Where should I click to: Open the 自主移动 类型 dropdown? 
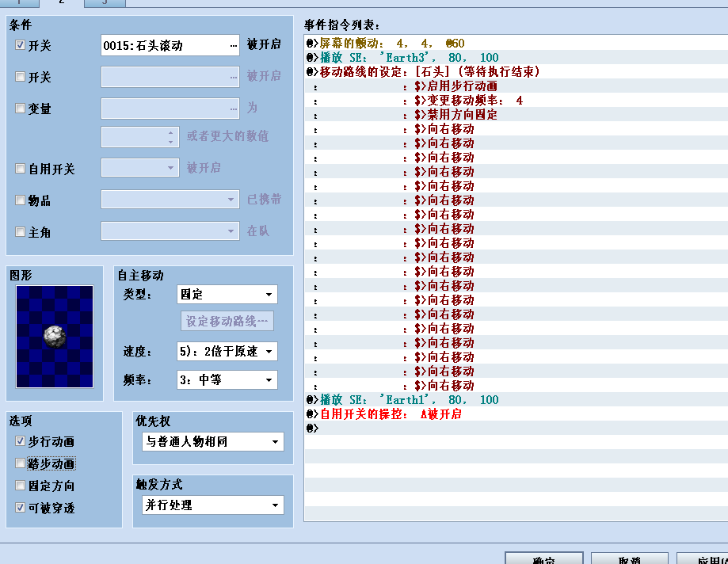(x=227, y=295)
